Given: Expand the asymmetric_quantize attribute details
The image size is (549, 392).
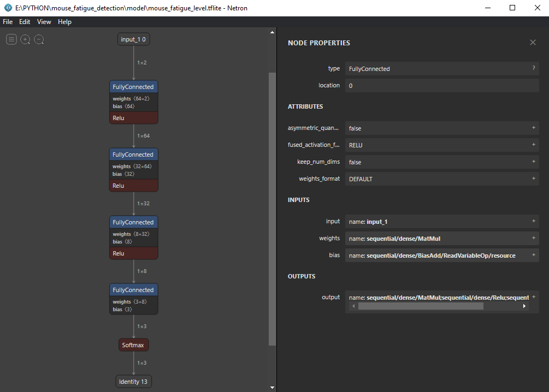Looking at the screenshot, I should point(534,128).
